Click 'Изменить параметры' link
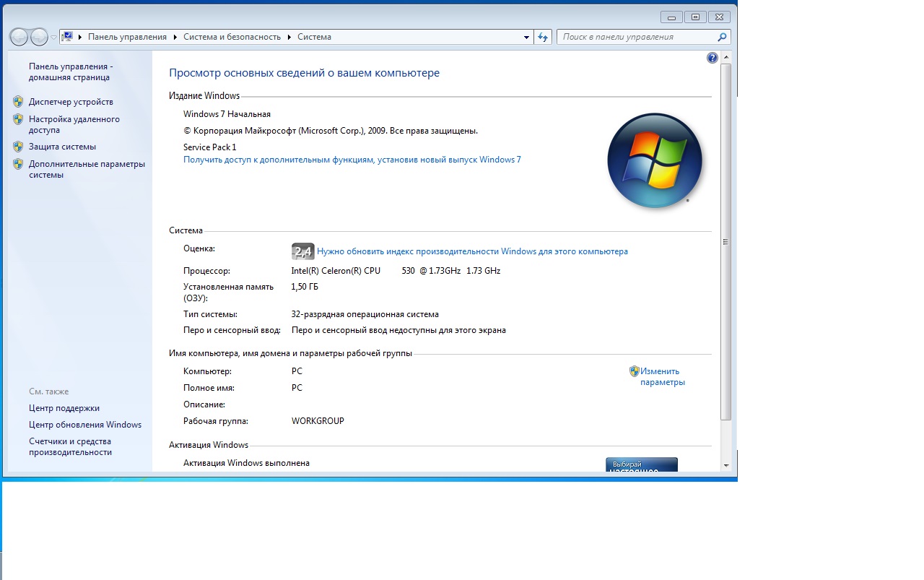Viewport: 924px width, 580px height. point(662,377)
